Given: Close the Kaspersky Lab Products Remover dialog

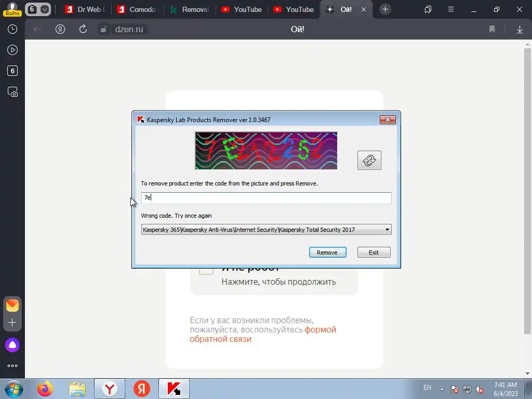Looking at the screenshot, I should (388, 119).
